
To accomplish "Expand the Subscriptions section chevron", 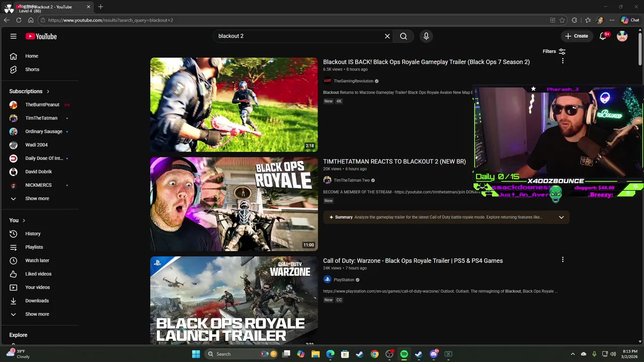I will (x=48, y=92).
